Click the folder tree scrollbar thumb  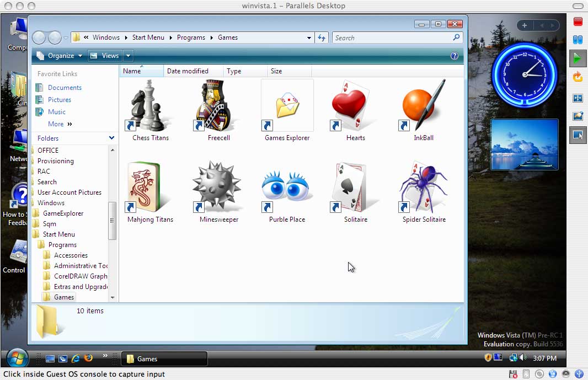click(112, 221)
